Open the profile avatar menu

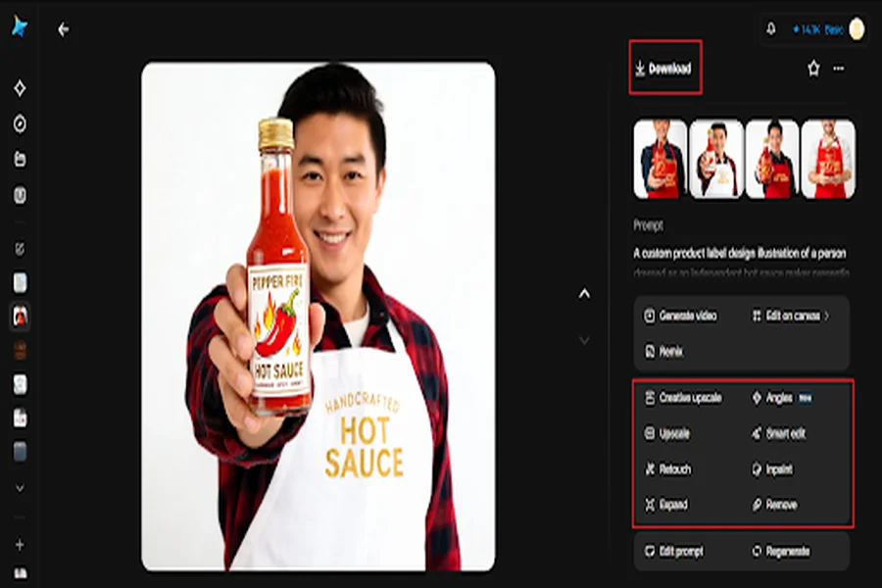click(857, 29)
